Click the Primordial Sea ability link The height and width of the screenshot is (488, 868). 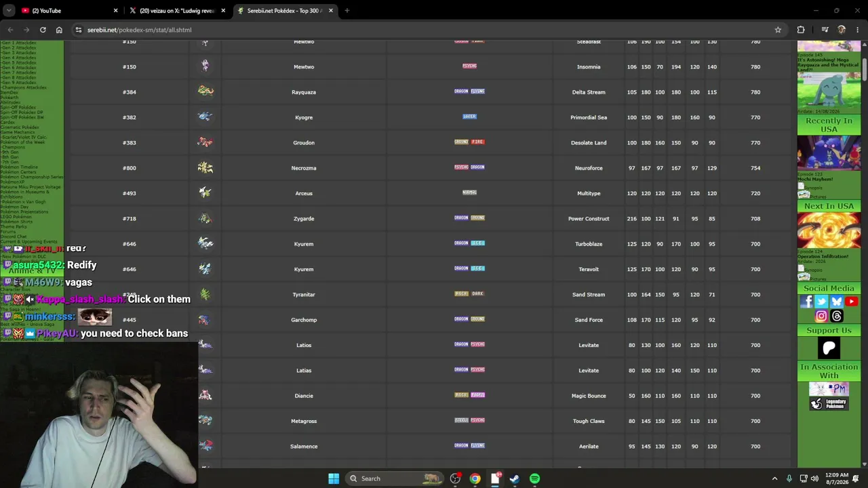[589, 117]
